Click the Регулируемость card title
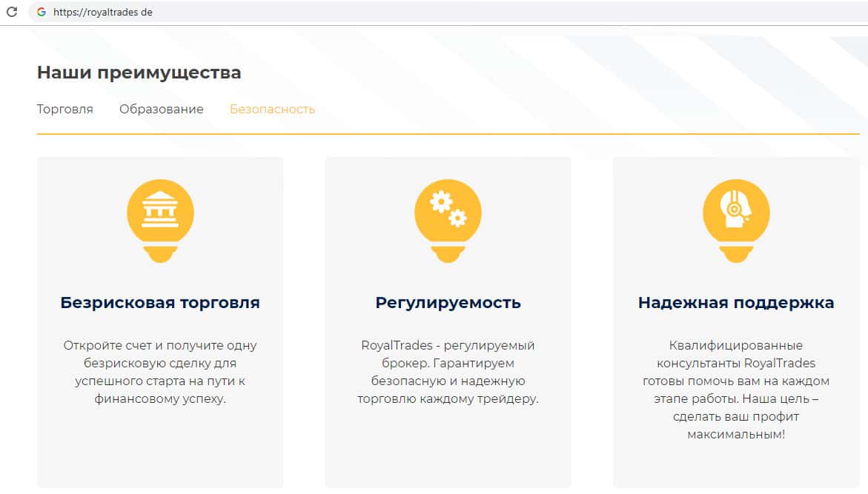Image resolution: width=868 pixels, height=494 pixels. click(448, 303)
